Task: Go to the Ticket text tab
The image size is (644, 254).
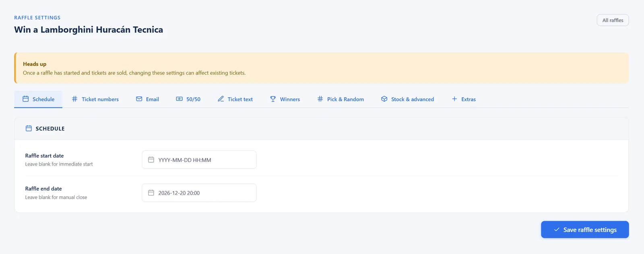Action: pyautogui.click(x=235, y=99)
